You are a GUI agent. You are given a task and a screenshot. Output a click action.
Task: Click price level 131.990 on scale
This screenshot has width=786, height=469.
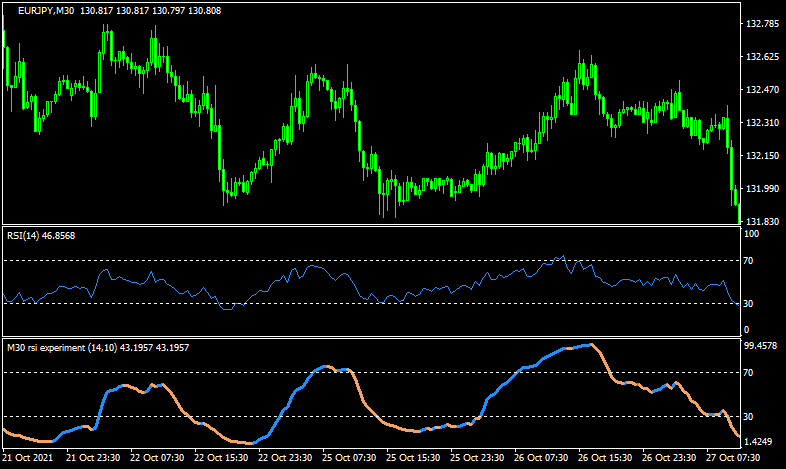(762, 188)
